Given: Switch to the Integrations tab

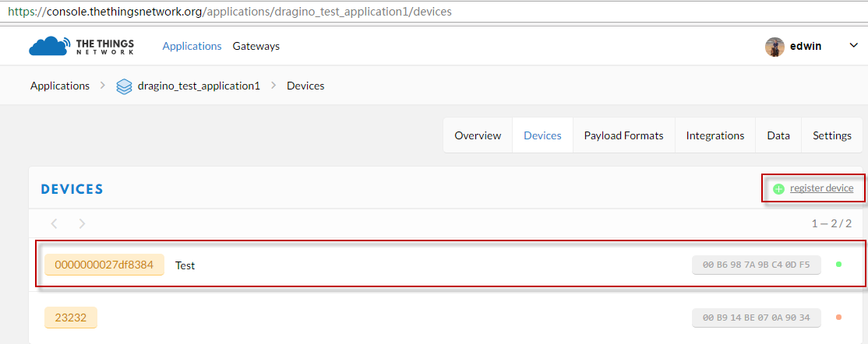Looking at the screenshot, I should click(x=715, y=135).
